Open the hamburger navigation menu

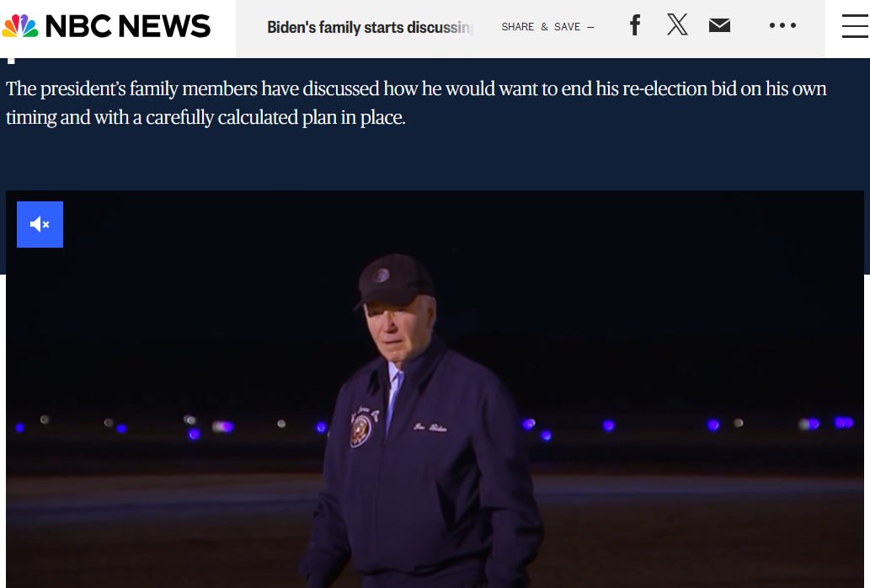click(855, 26)
